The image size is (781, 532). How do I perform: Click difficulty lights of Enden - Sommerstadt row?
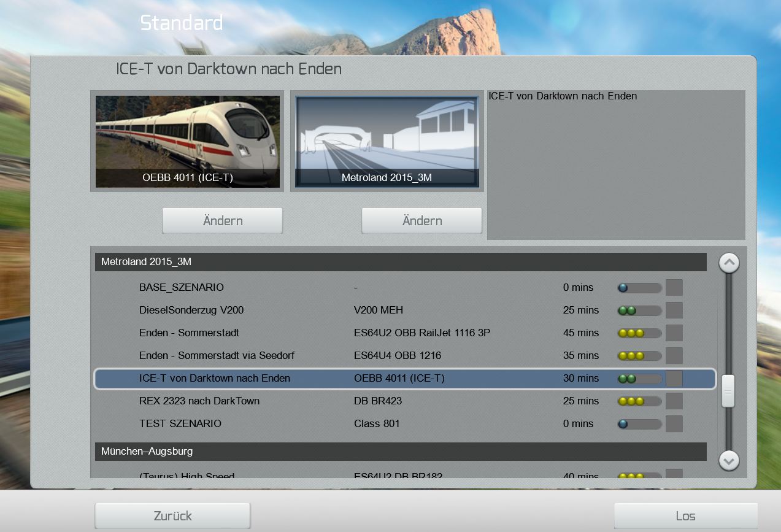640,333
